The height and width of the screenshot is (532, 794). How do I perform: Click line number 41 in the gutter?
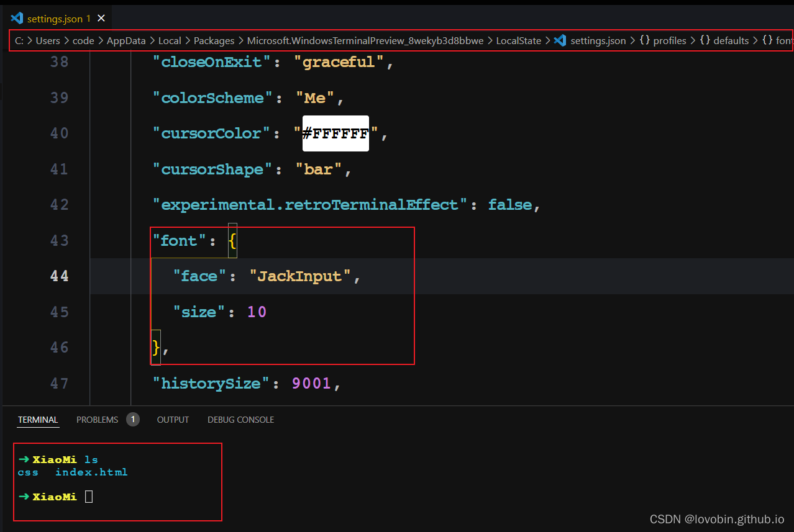(60, 169)
